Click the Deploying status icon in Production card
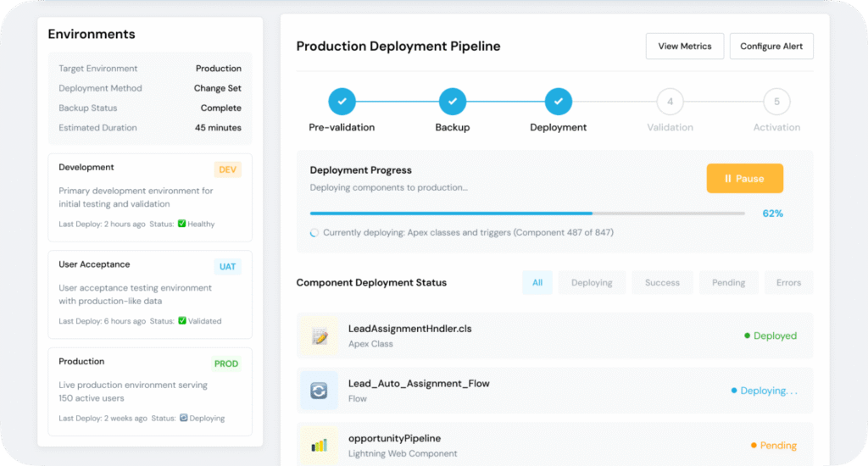 183,418
